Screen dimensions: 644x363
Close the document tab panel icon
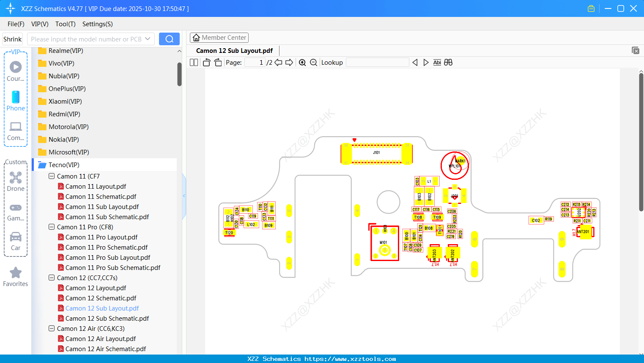pos(636,50)
